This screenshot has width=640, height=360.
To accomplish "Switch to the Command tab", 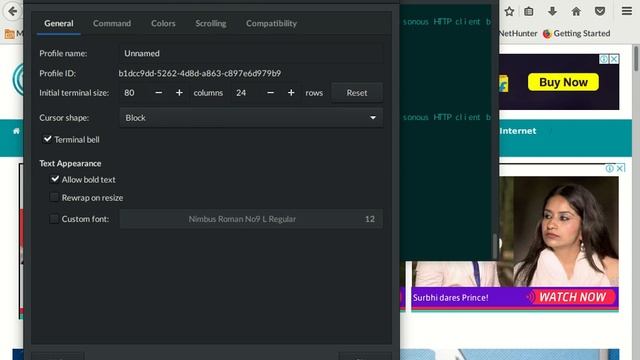I will tap(112, 23).
